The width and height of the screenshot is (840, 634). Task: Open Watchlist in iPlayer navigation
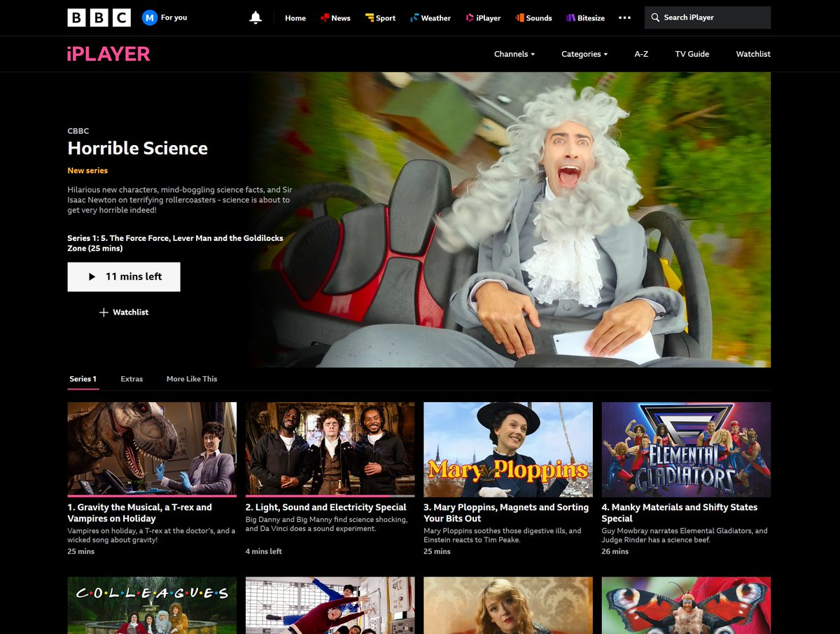[753, 54]
